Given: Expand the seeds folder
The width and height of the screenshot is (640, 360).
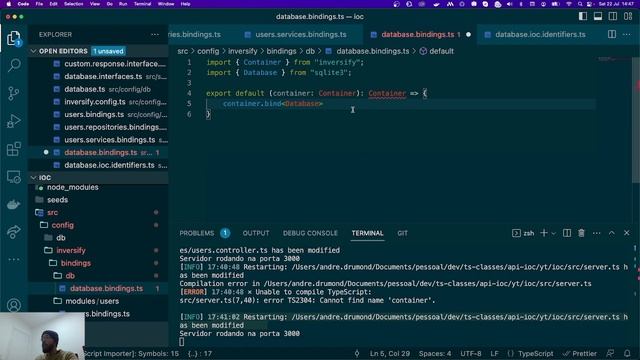Looking at the screenshot, I should pyautogui.click(x=58, y=200).
